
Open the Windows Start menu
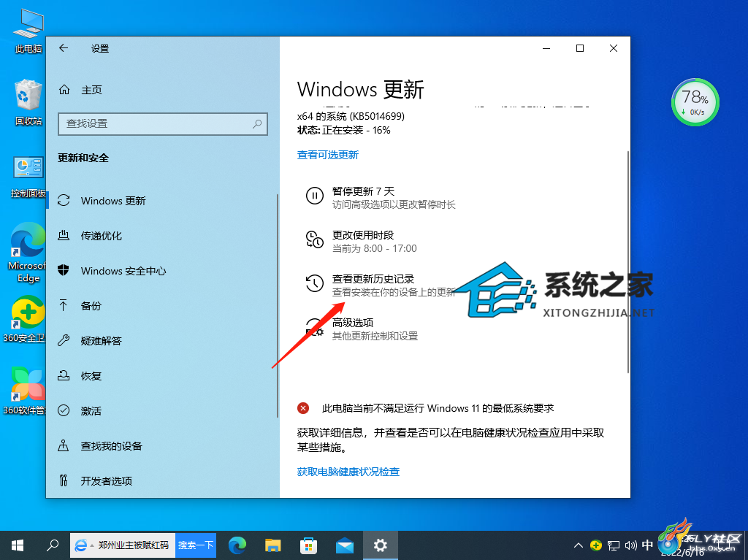point(18,545)
